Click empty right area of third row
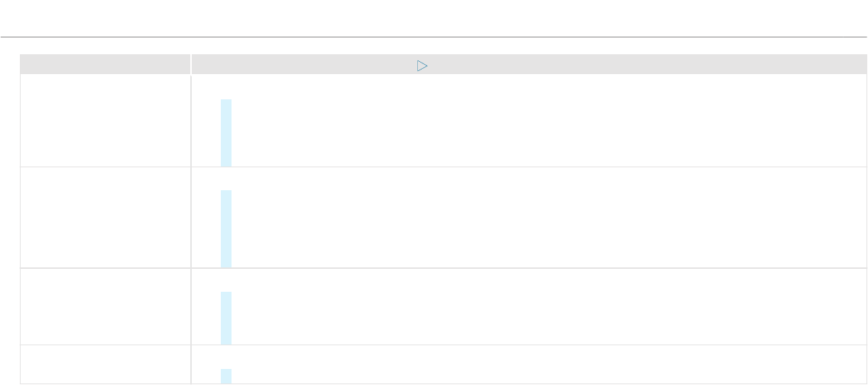 click(x=548, y=306)
